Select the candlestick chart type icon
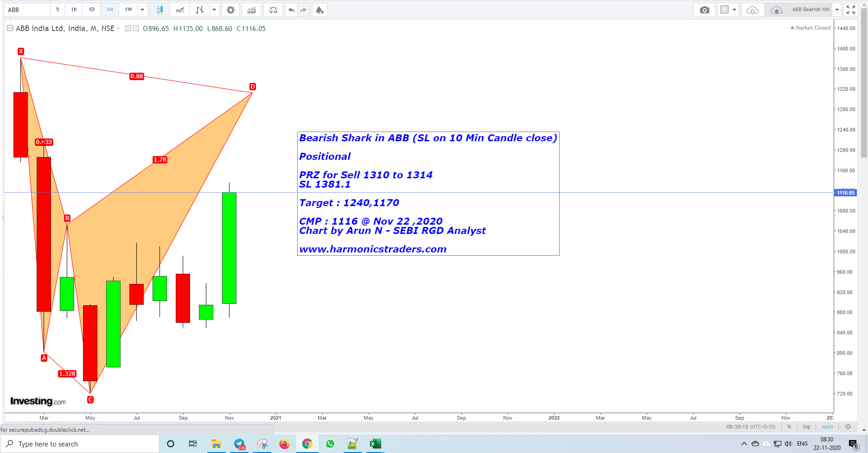Image resolution: width=868 pixels, height=453 pixels. [160, 9]
